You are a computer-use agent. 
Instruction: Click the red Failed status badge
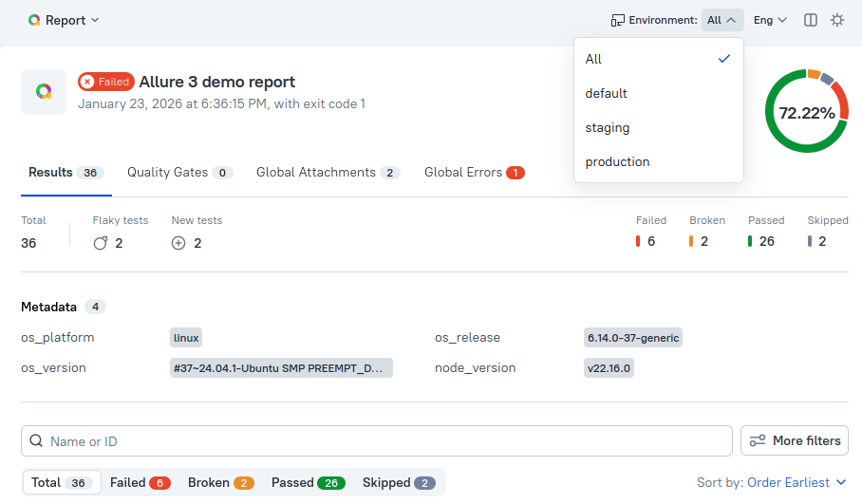pyautogui.click(x=106, y=82)
